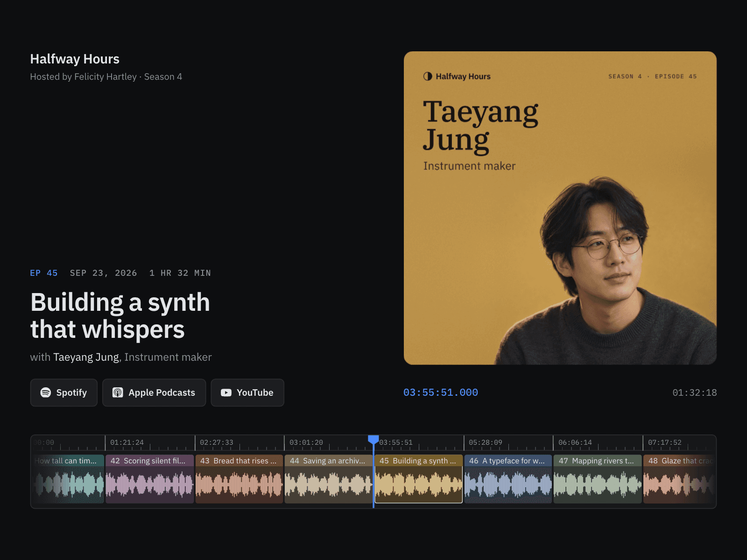
Task: Click the half-circle logo on cover art
Action: pyautogui.click(x=428, y=76)
